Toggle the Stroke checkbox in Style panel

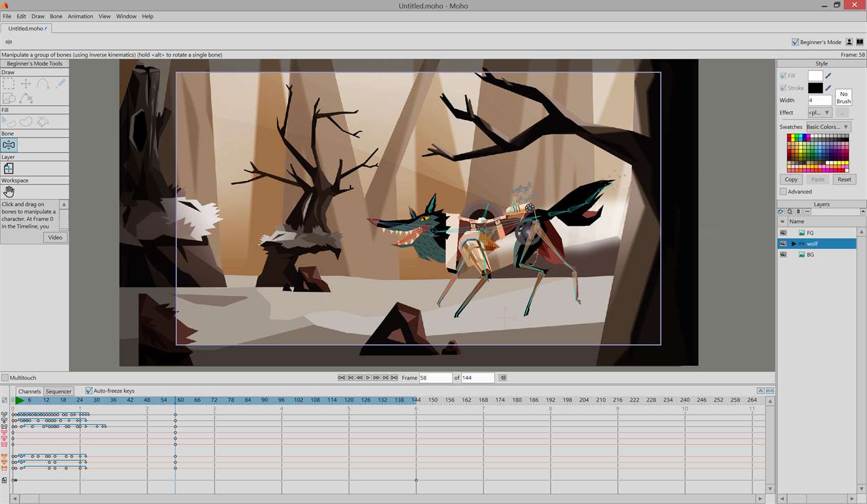click(783, 88)
